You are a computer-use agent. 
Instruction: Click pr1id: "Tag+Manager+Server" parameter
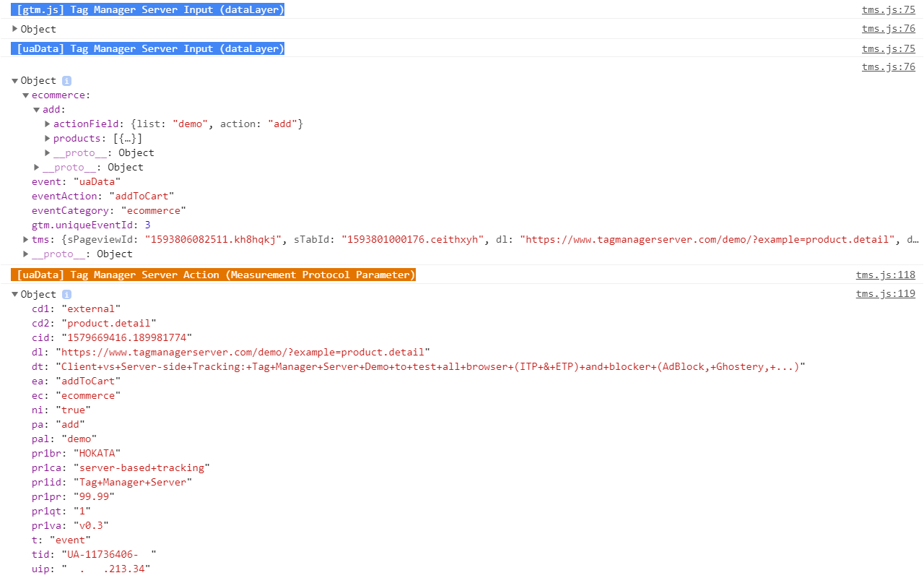click(x=112, y=483)
